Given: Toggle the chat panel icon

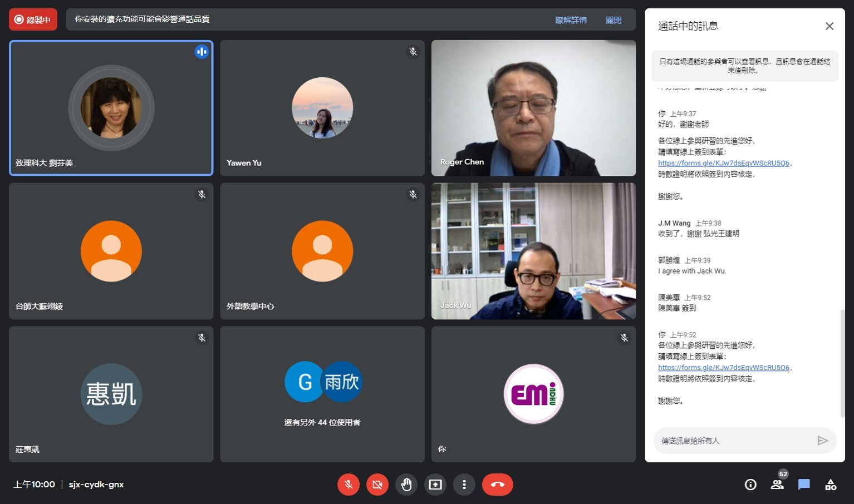Looking at the screenshot, I should point(804,485).
